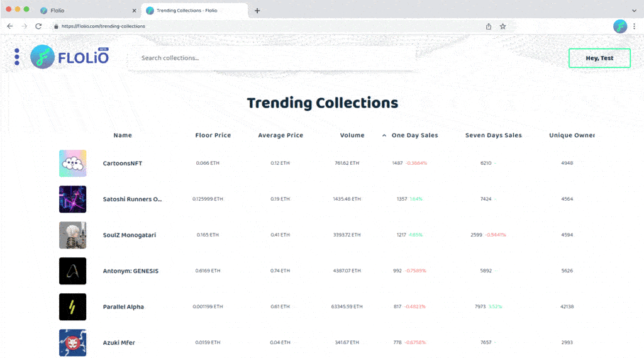Close the Flolio tab
644x358 pixels.
click(x=134, y=11)
